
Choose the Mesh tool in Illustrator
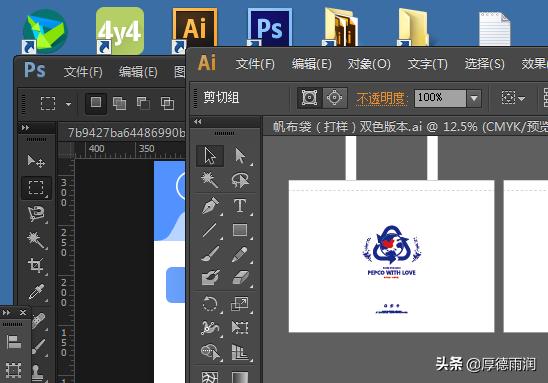(x=210, y=377)
